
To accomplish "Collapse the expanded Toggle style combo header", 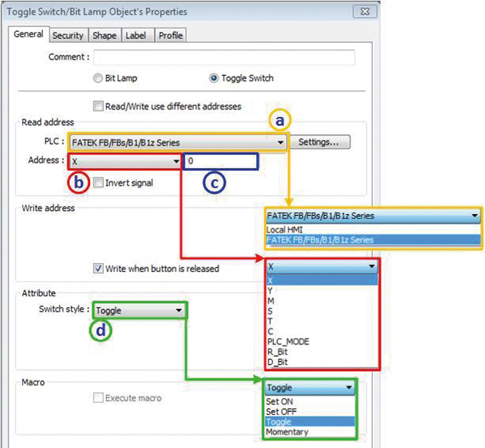I will [x=310, y=387].
